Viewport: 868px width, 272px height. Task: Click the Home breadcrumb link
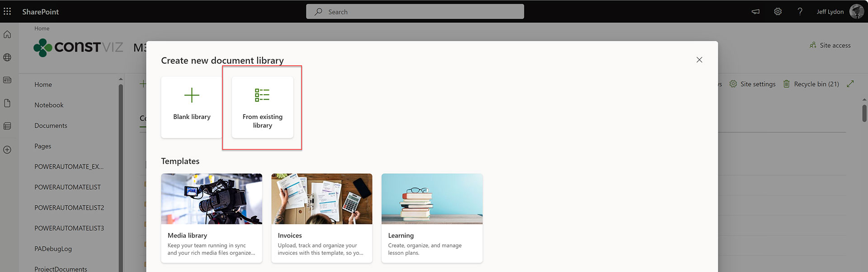(42, 29)
